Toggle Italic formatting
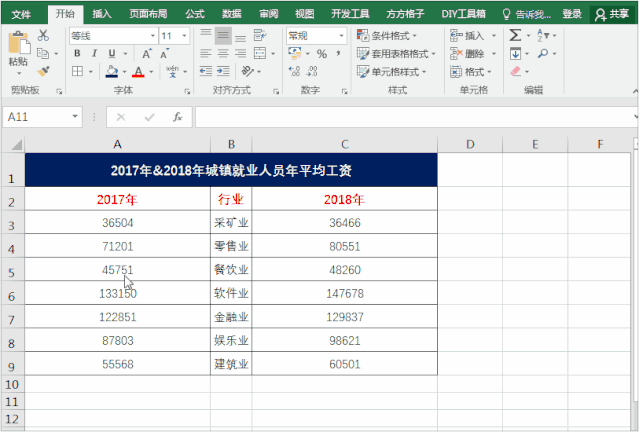This screenshot has width=639, height=432. point(94,53)
